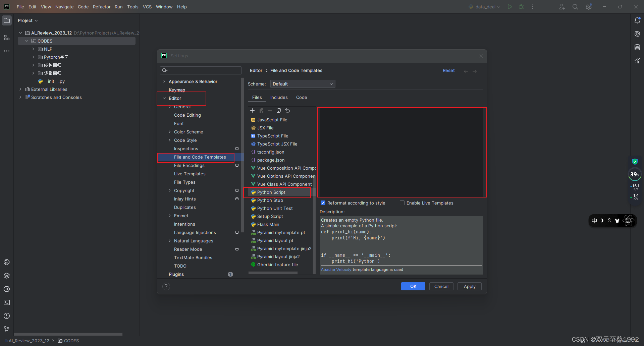This screenshot has width=644, height=346.
Task: Open the Tools menu
Action: (x=132, y=7)
